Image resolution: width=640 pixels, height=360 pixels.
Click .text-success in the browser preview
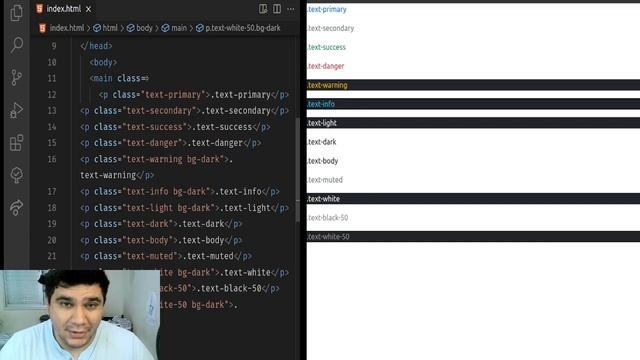point(326,47)
